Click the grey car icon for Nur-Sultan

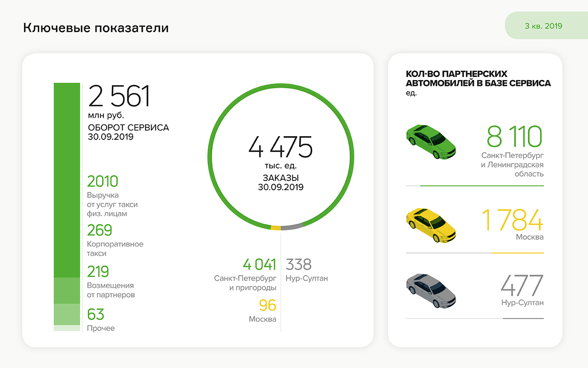(431, 291)
